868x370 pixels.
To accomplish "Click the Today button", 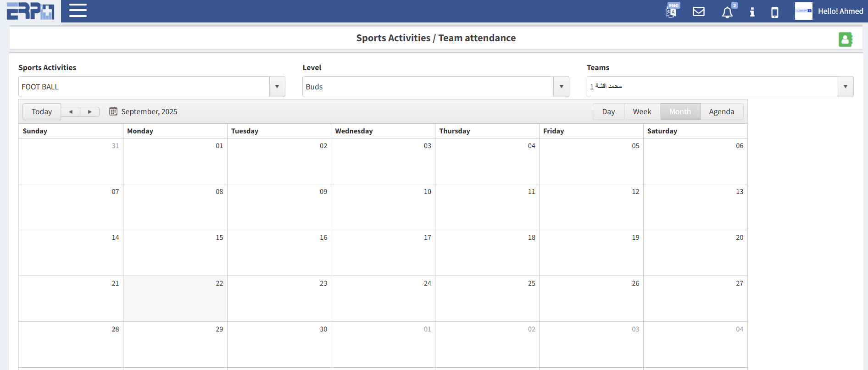I will pos(42,111).
